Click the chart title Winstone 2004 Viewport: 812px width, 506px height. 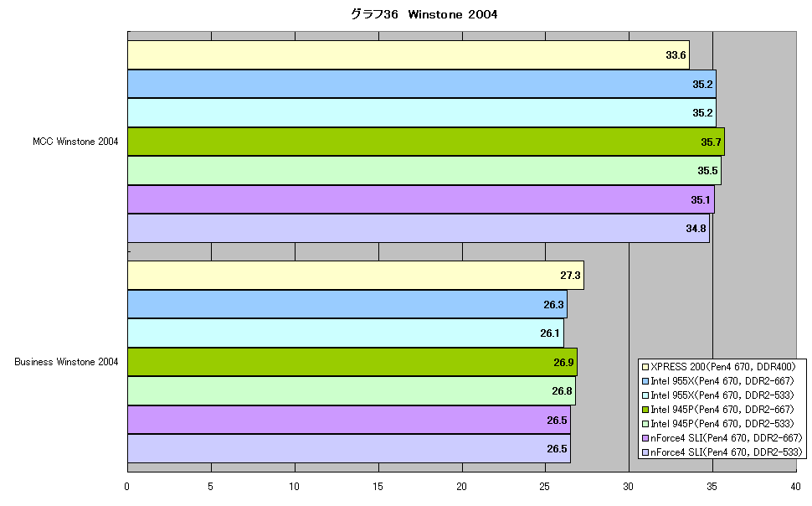click(424, 14)
